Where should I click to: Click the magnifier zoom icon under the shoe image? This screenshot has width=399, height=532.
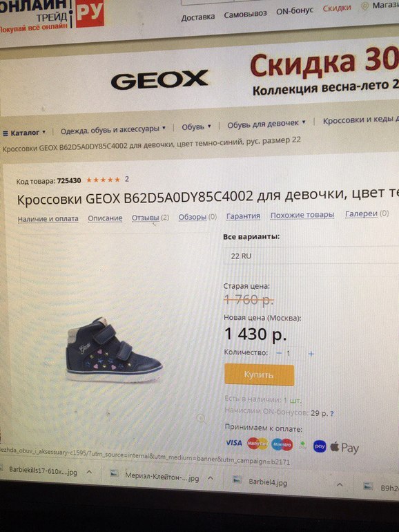(x=202, y=418)
